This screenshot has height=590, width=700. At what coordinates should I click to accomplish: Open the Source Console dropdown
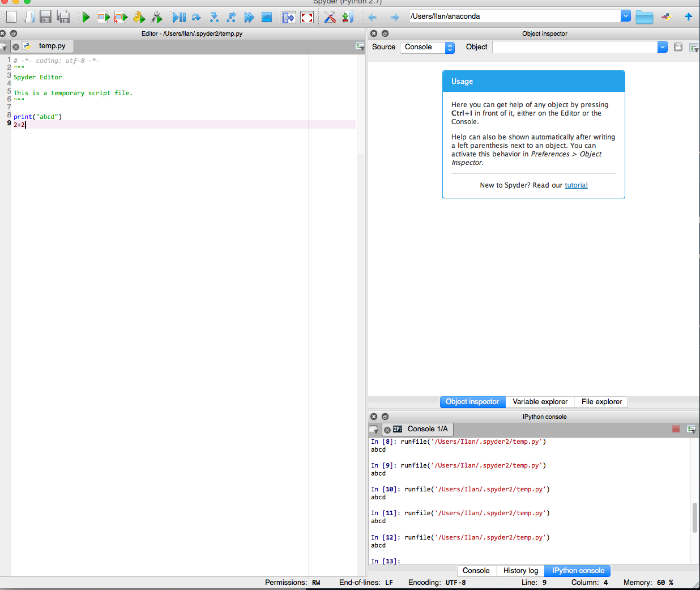[x=428, y=48]
